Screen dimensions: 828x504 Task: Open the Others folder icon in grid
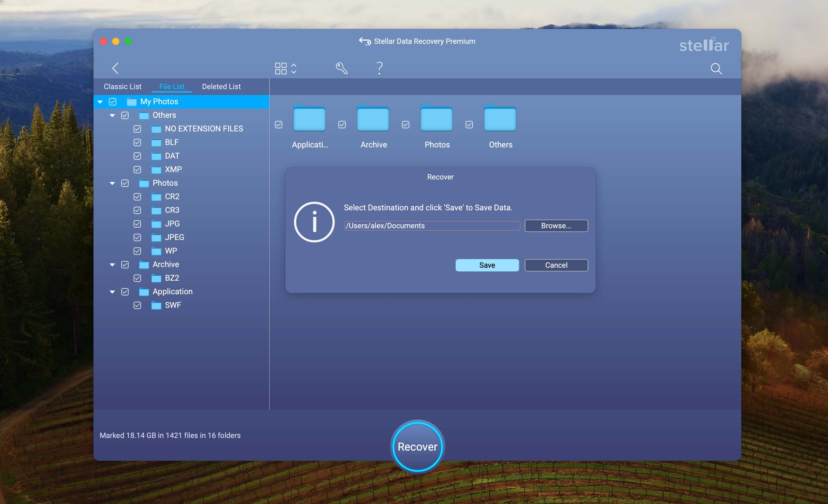pos(500,119)
